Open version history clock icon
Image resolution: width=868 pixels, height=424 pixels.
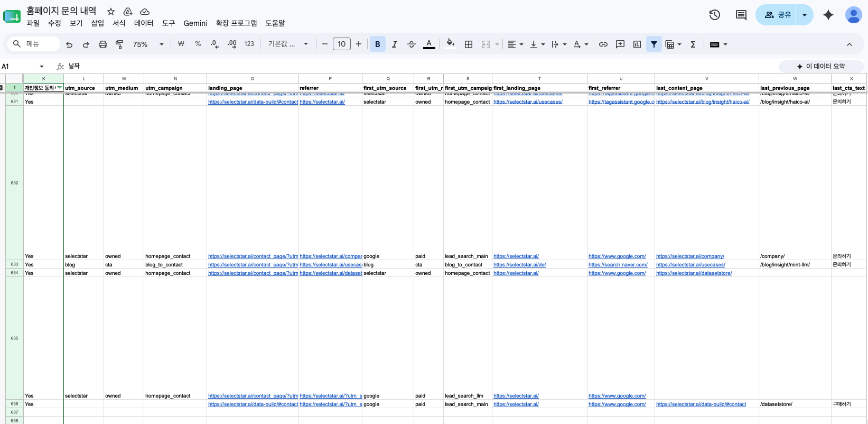(x=715, y=15)
